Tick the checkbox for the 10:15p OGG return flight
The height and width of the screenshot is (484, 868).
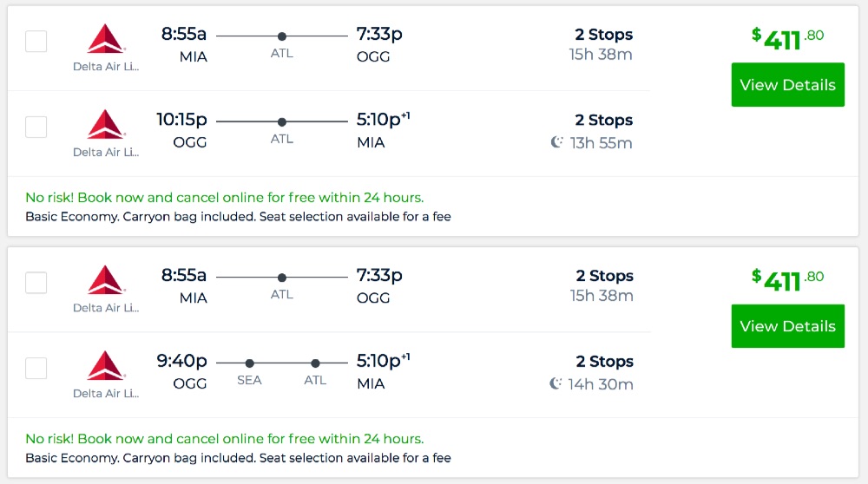point(36,127)
